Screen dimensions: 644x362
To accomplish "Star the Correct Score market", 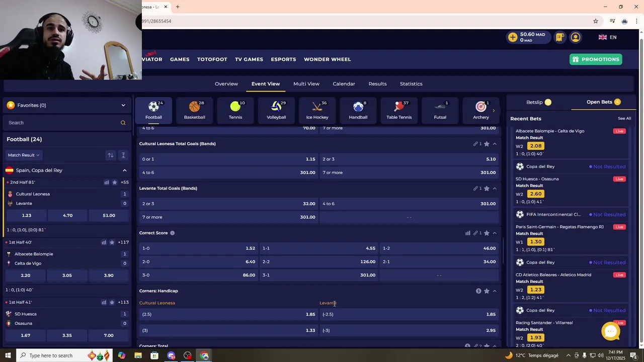I will click(x=487, y=233).
